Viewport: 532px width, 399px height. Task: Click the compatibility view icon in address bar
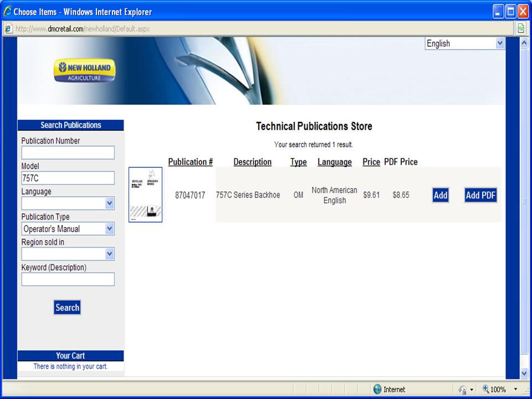521,28
